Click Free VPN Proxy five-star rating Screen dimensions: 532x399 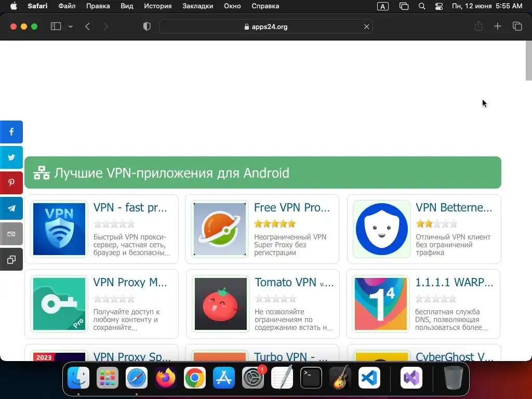[x=275, y=224]
